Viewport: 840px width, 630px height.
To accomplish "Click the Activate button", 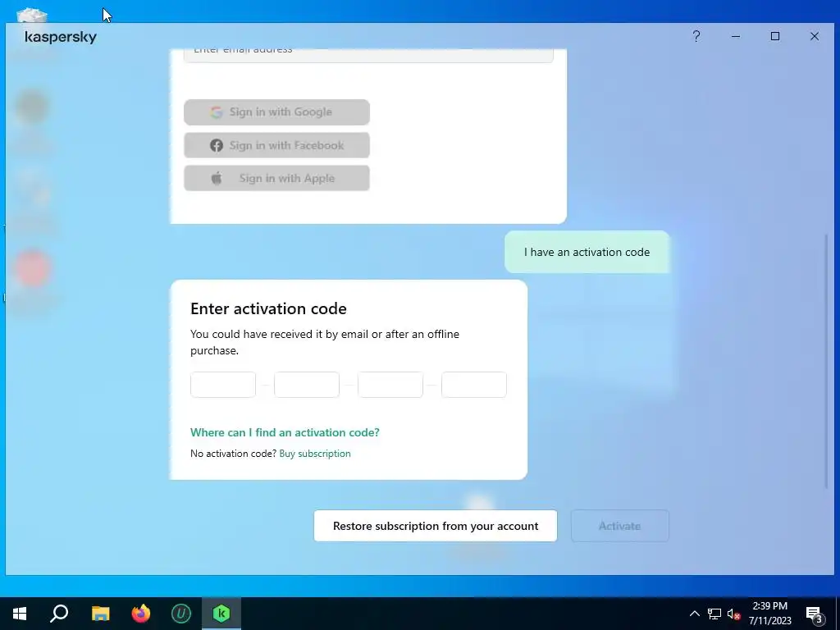I will click(620, 526).
